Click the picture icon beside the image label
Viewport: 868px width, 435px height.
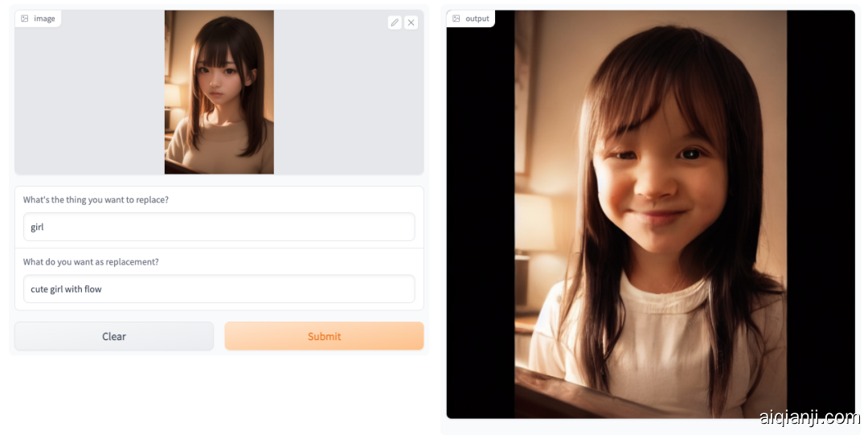coord(25,18)
